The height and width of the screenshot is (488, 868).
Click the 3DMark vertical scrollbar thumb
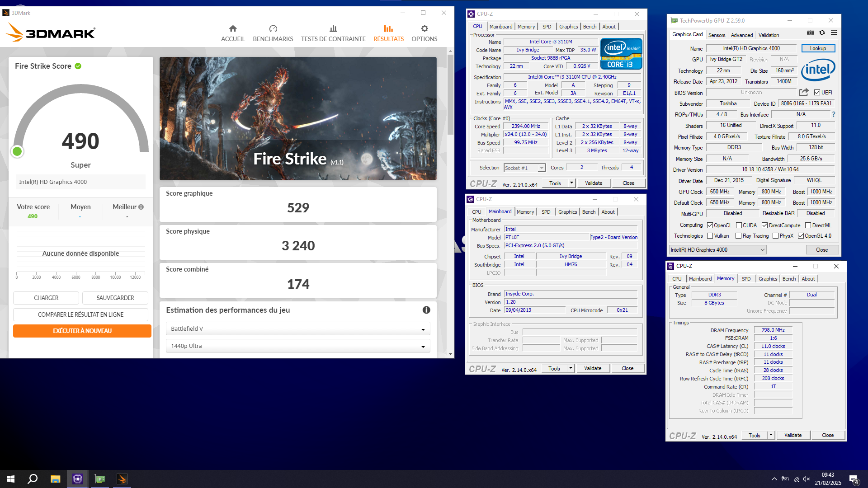click(450, 95)
